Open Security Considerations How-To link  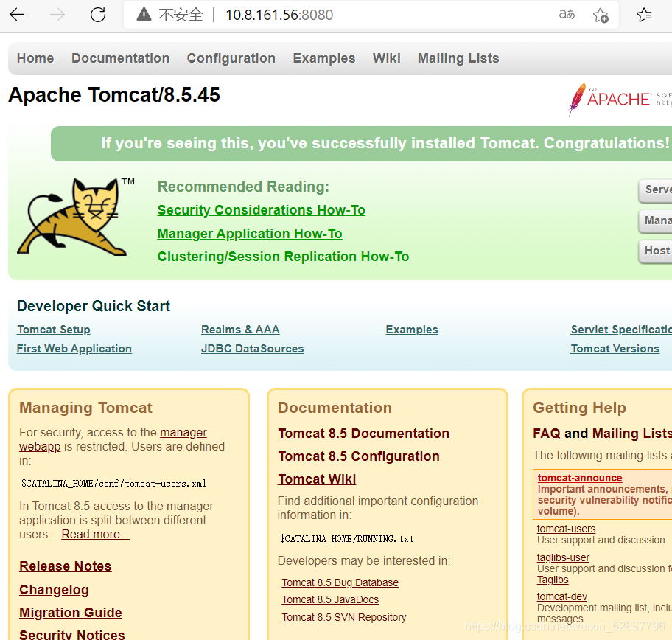point(262,209)
